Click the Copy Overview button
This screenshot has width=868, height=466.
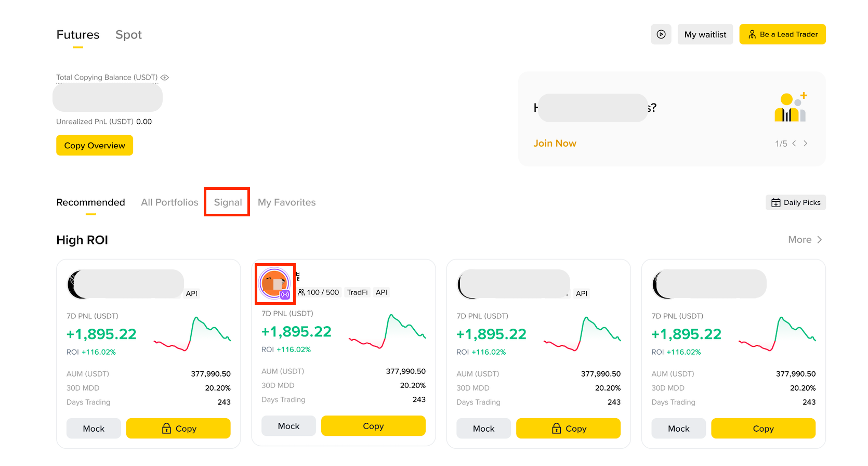point(95,146)
